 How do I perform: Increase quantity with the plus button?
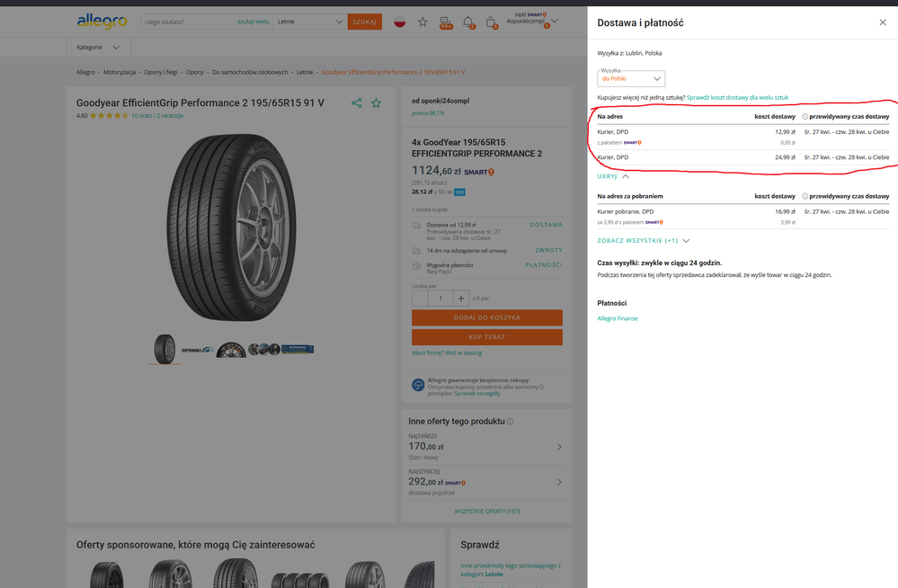tap(461, 298)
